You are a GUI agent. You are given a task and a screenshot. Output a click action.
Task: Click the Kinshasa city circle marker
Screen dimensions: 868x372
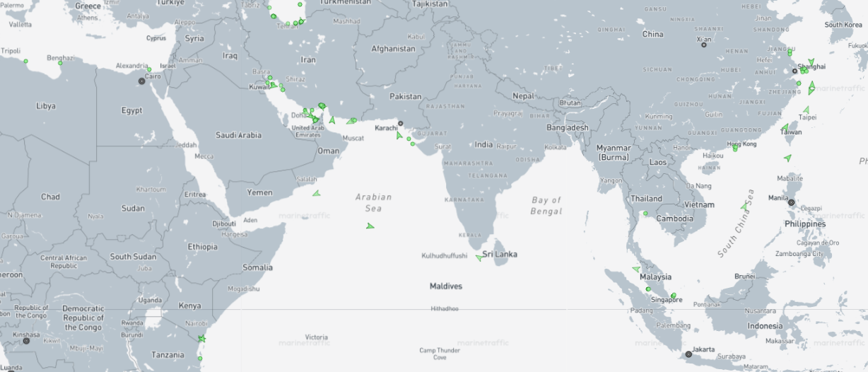point(26,340)
